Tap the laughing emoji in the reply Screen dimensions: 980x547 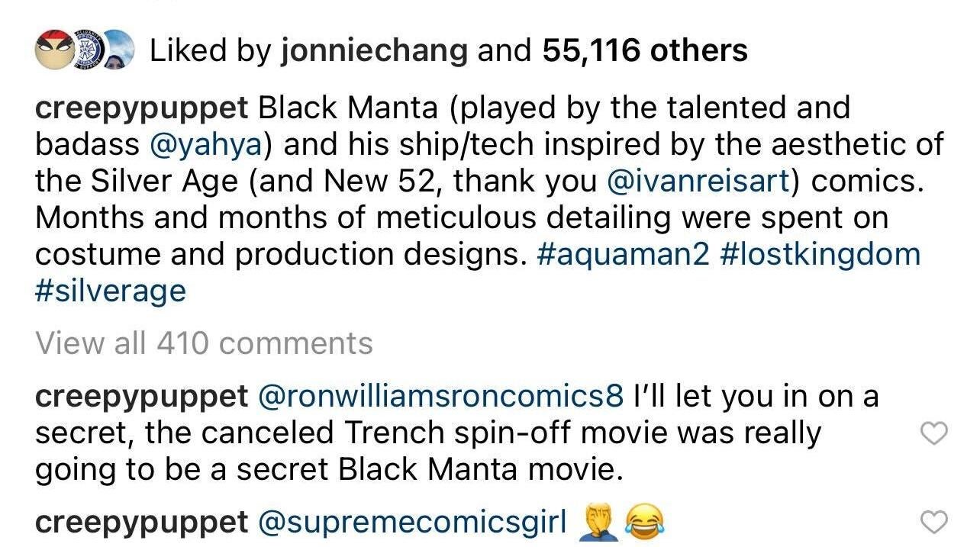pyautogui.click(x=645, y=522)
